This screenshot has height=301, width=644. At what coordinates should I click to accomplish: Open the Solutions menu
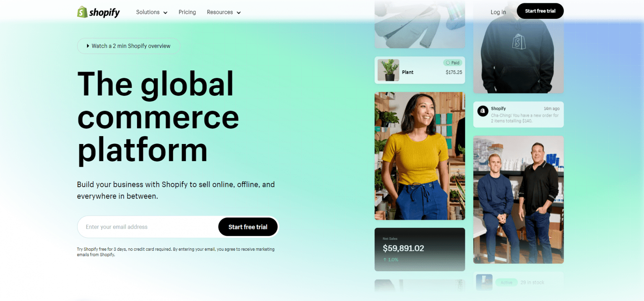pos(152,12)
